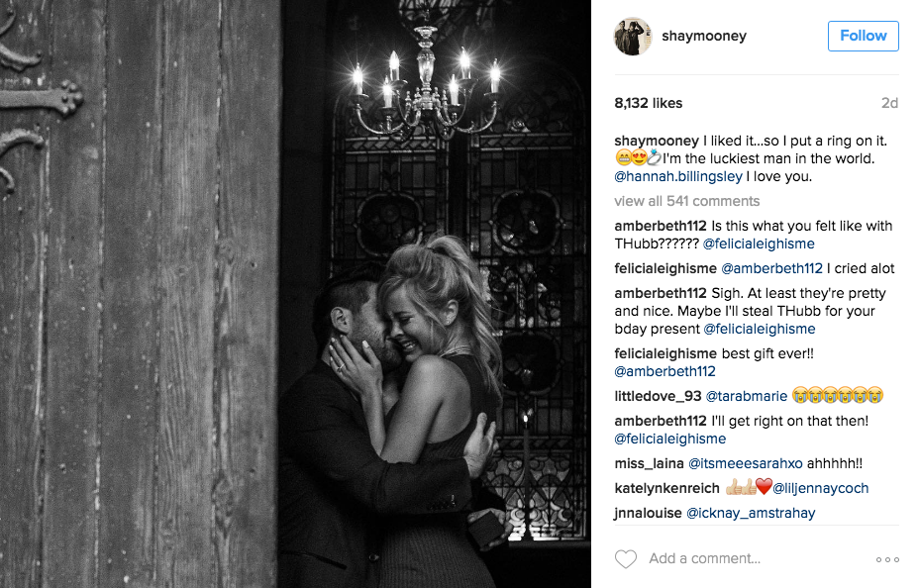The width and height of the screenshot is (919, 588).
Task: Click the heart like icon
Action: tap(625, 558)
